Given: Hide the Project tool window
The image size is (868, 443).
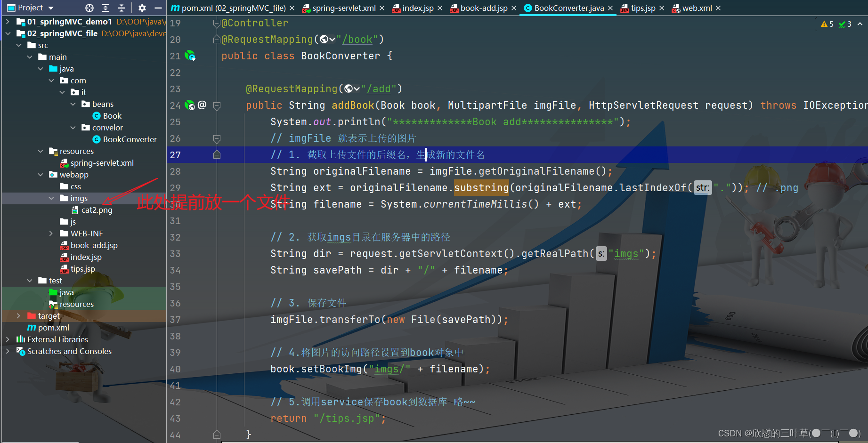Looking at the screenshot, I should coord(158,8).
